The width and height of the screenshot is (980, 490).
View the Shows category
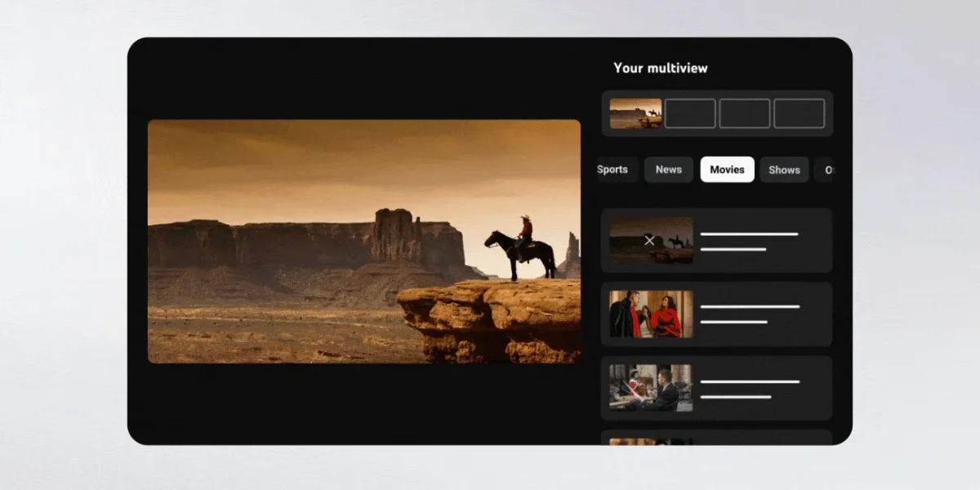[784, 169]
